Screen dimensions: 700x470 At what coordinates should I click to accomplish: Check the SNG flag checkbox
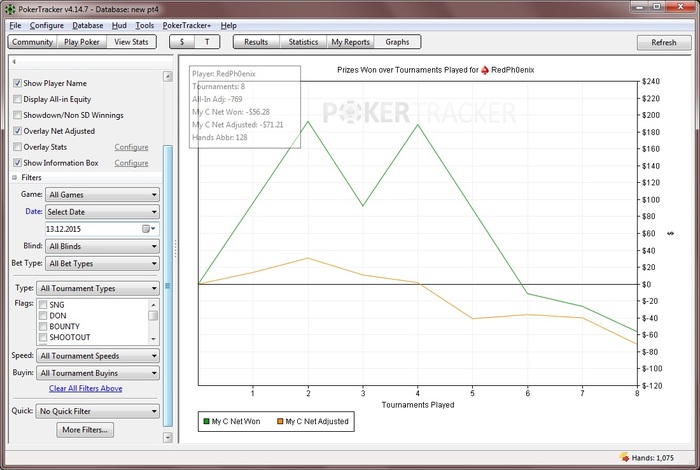[43, 305]
